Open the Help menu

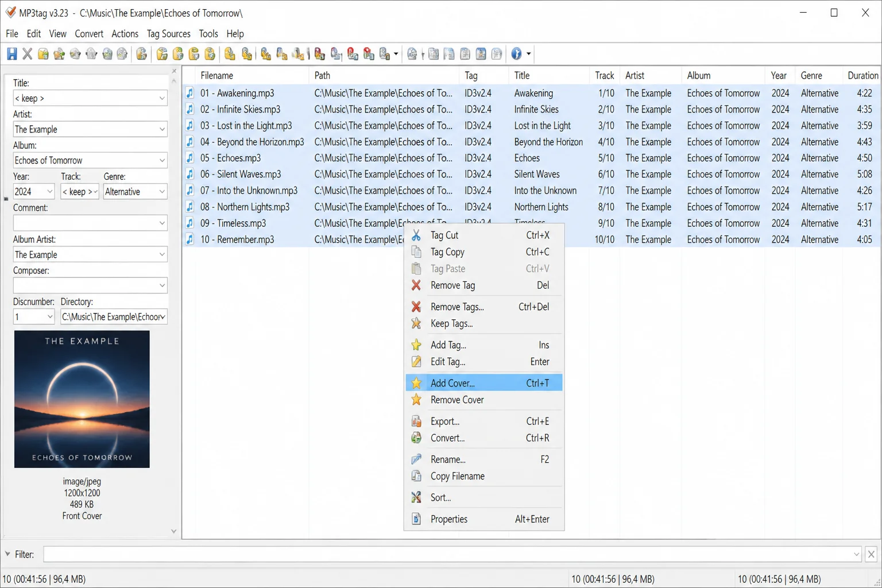pyautogui.click(x=235, y=34)
